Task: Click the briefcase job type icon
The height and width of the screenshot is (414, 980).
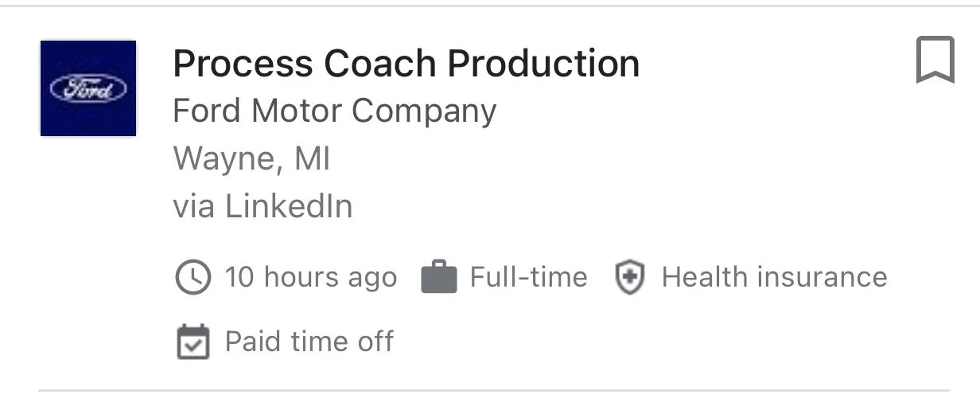Action: click(x=438, y=277)
